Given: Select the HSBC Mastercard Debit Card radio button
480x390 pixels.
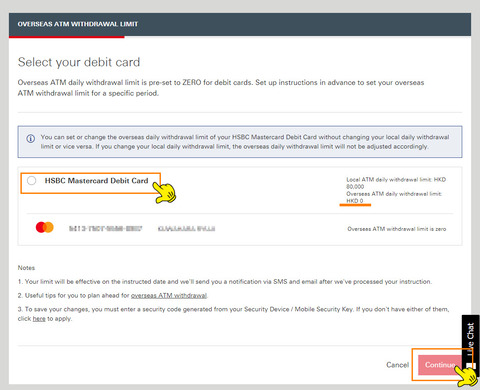Looking at the screenshot, I should (32, 181).
